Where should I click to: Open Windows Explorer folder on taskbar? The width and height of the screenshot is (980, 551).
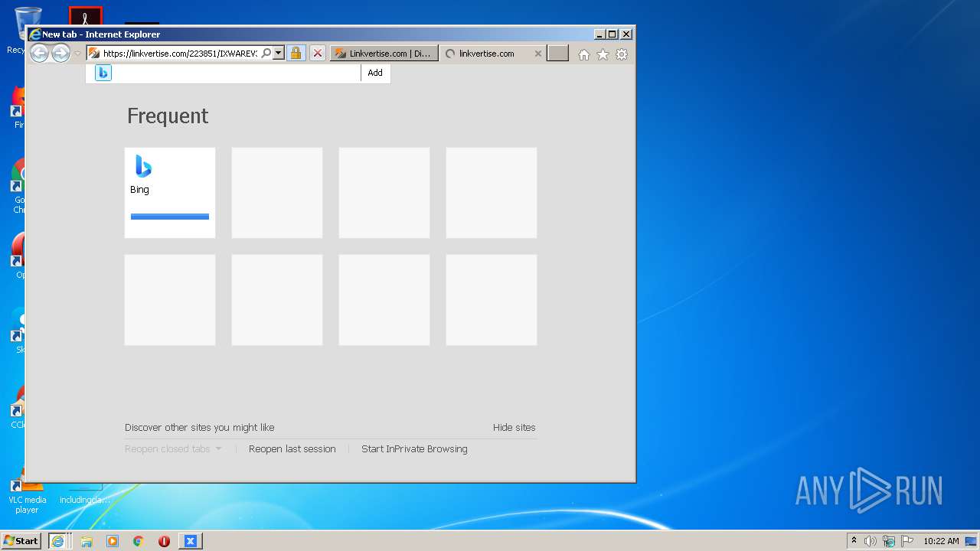[87, 541]
